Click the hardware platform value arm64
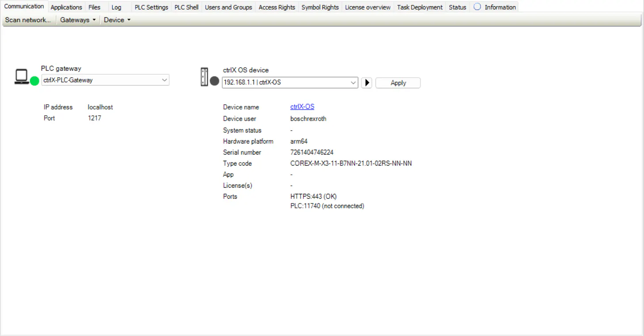Screen dimensions: 644x336 [299, 141]
